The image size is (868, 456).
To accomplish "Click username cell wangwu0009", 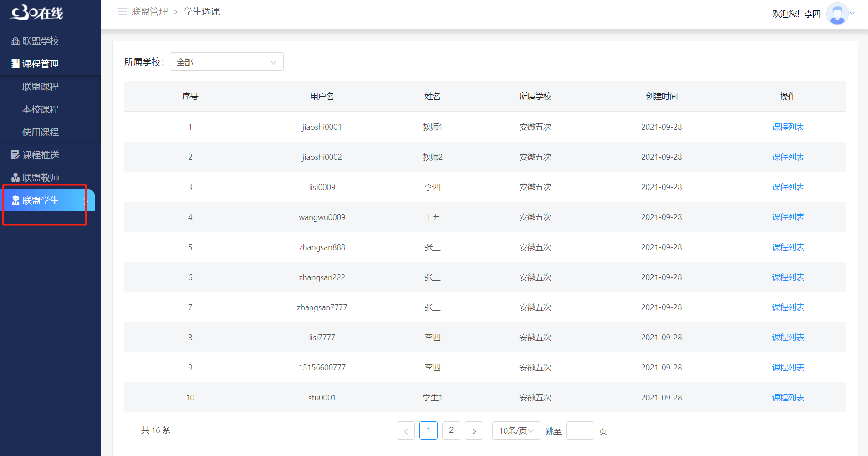I will pyautogui.click(x=322, y=217).
